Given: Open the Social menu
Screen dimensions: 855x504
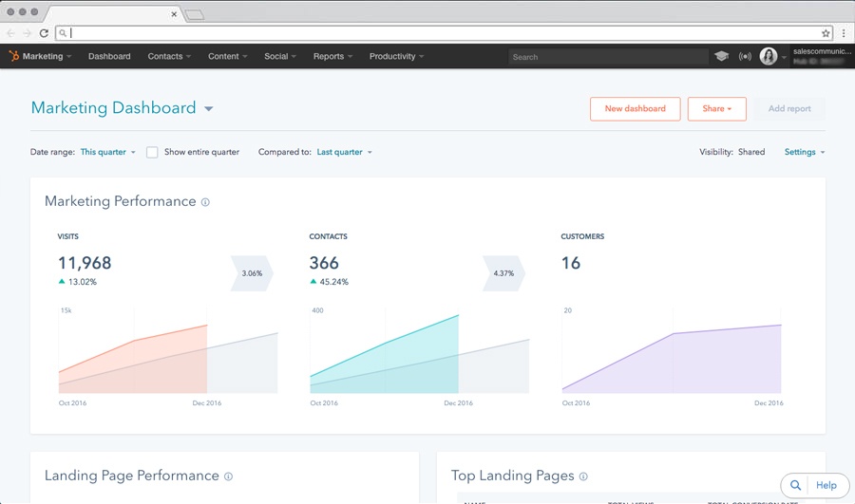Looking at the screenshot, I should (x=280, y=56).
